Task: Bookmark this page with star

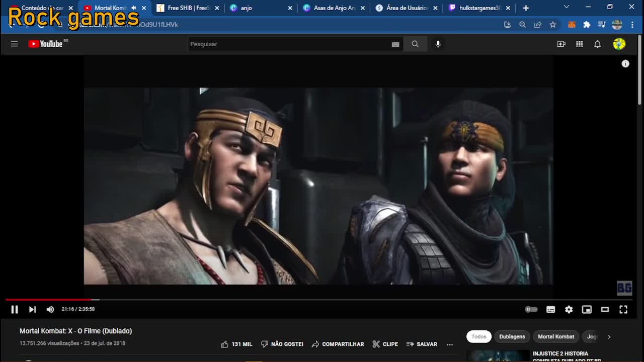Action: tap(553, 25)
